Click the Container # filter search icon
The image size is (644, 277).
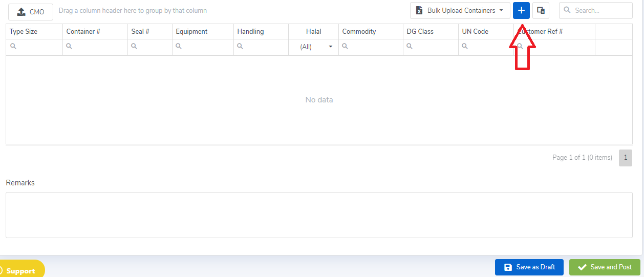coord(69,47)
